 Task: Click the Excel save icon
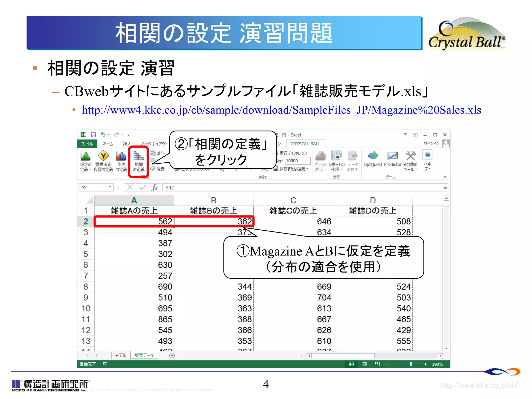[93, 135]
